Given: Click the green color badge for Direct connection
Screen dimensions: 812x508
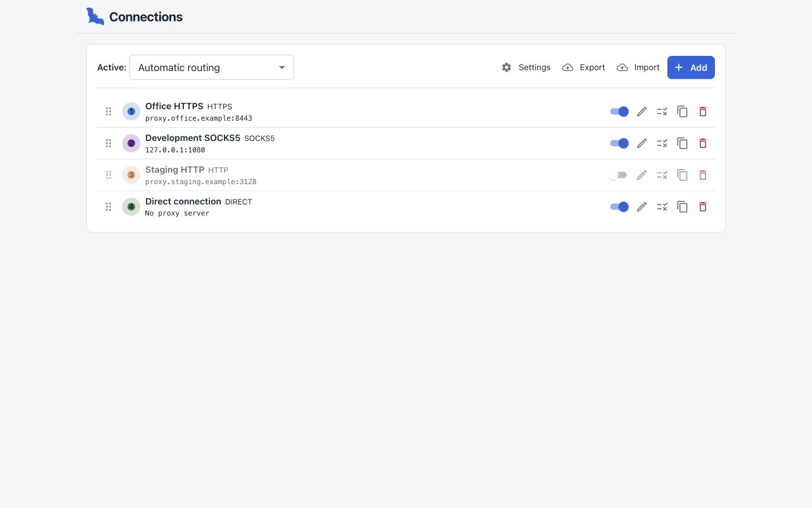Looking at the screenshot, I should coord(131,207).
